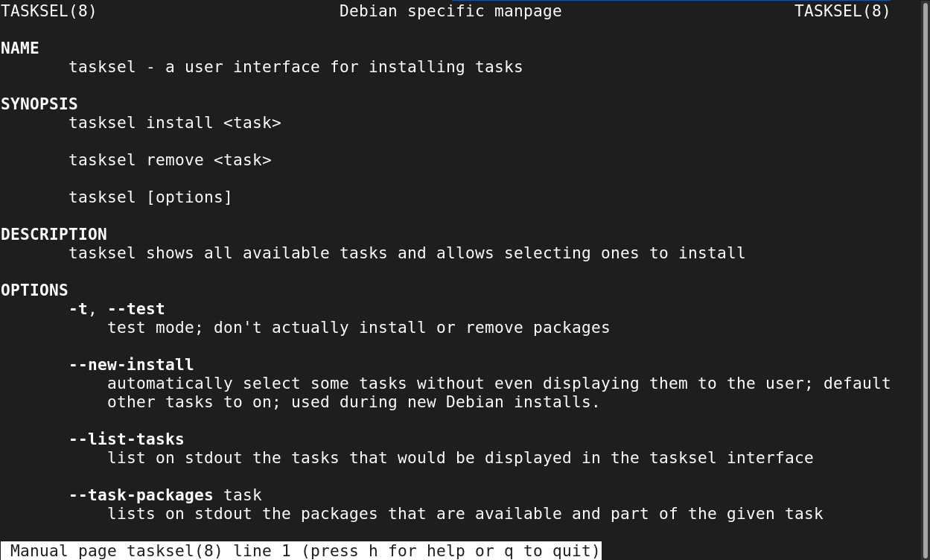Click the 'tasksel shows all available tasks' line
Screen dimensions: 930x560
[407, 253]
